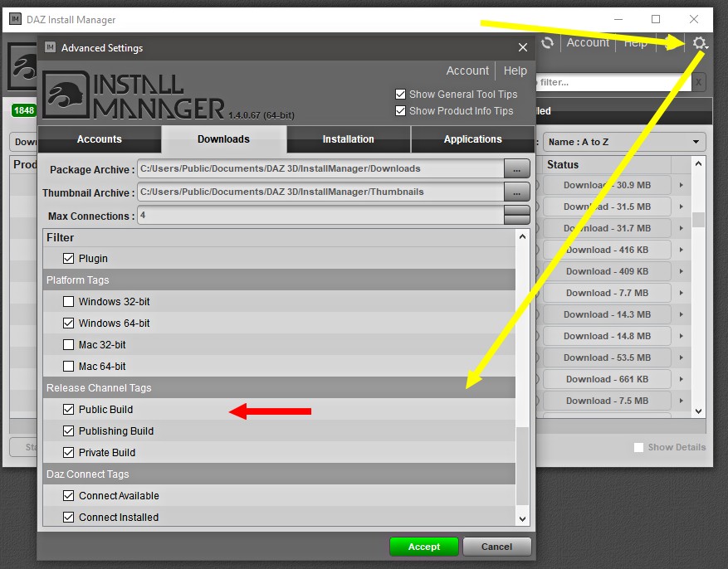728x569 pixels.
Task: Toggle Show General Tool Tips checkbox
Action: point(400,94)
